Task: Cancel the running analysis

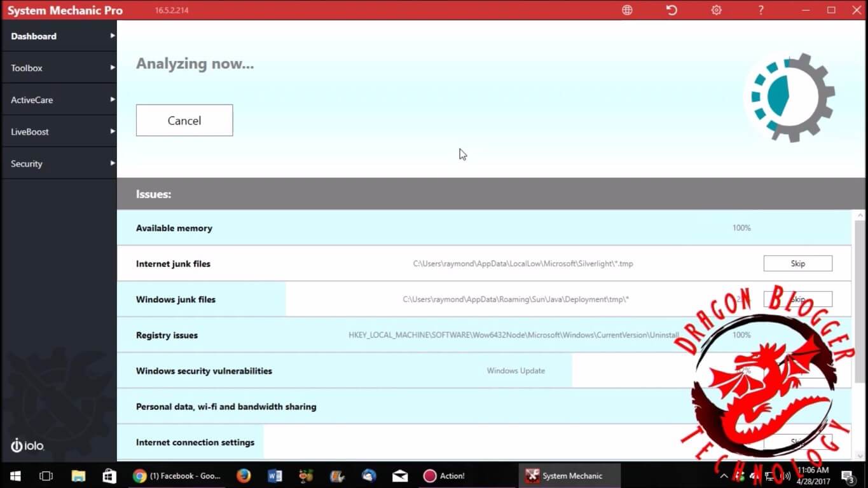Action: point(184,121)
